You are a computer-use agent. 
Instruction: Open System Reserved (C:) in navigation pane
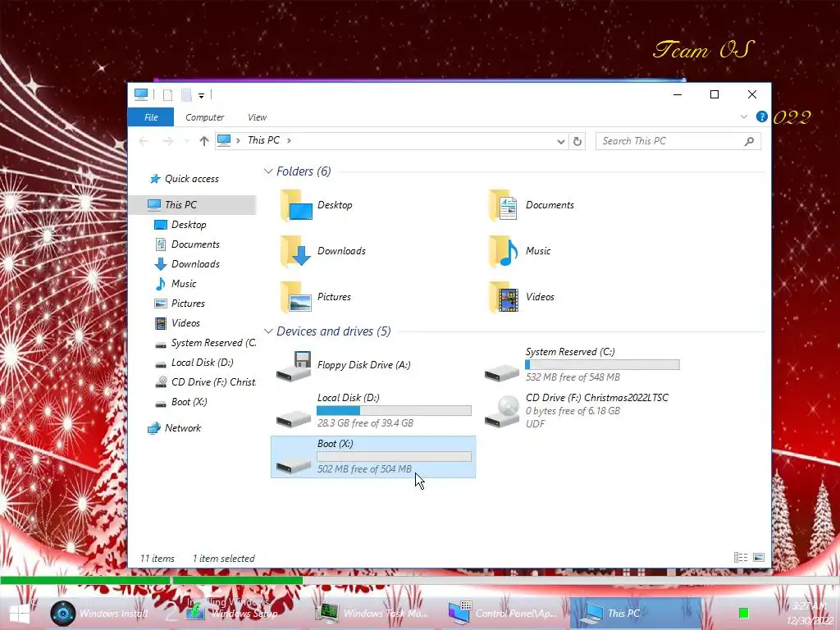[206, 343]
